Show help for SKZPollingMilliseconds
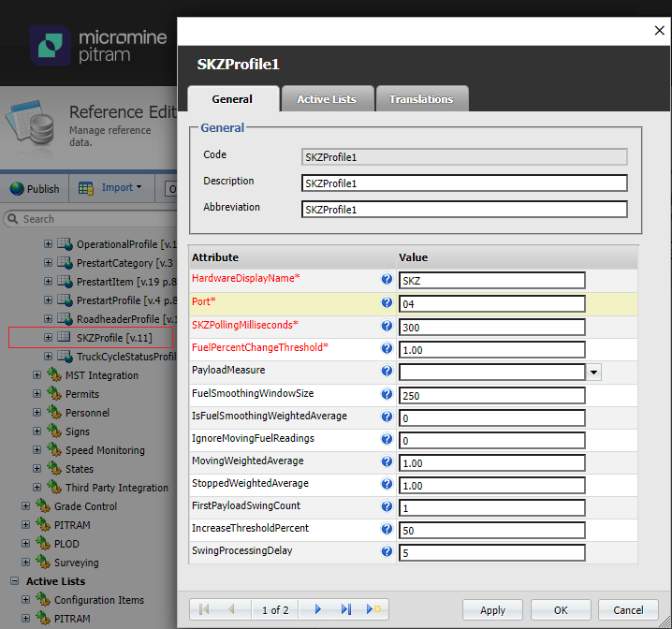 pyautogui.click(x=387, y=326)
